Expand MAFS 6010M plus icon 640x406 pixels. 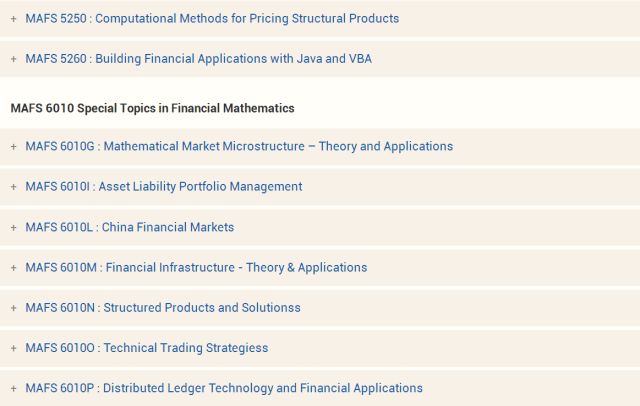pyautogui.click(x=13, y=268)
